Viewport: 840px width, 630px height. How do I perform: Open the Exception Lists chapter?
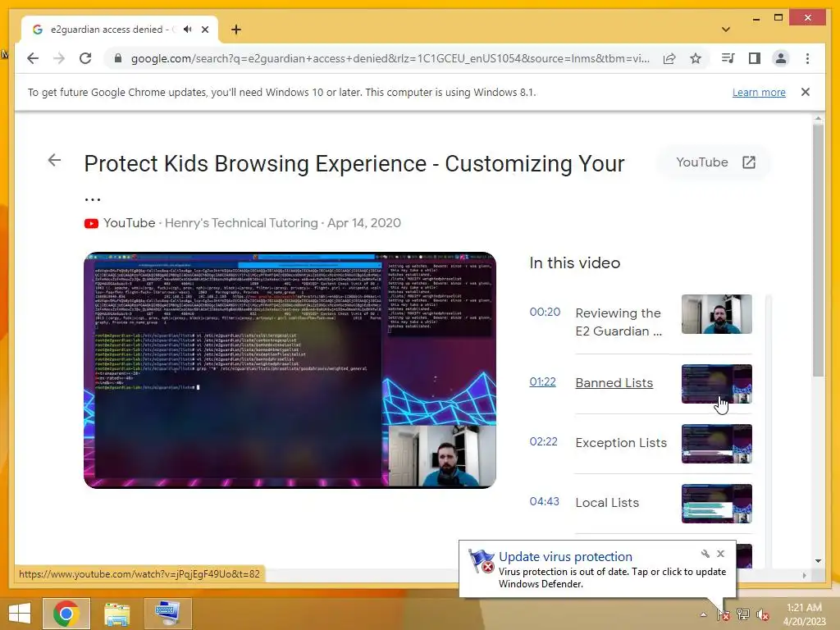pyautogui.click(x=621, y=443)
